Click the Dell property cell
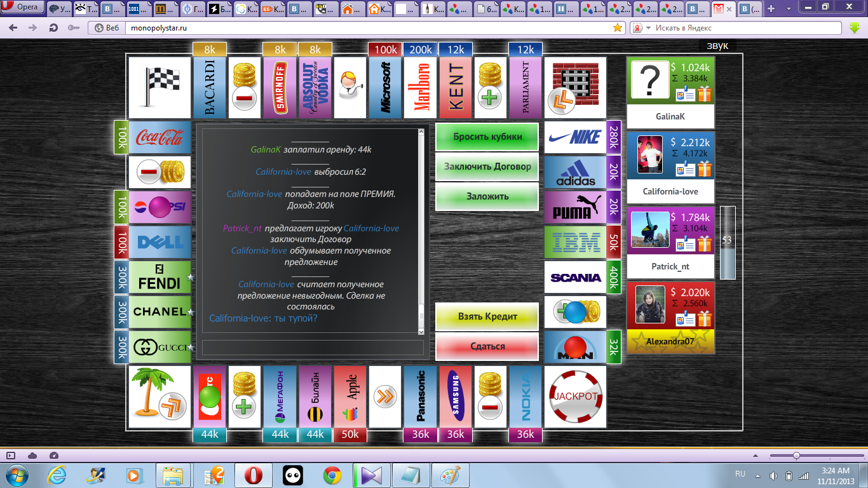 coord(159,242)
